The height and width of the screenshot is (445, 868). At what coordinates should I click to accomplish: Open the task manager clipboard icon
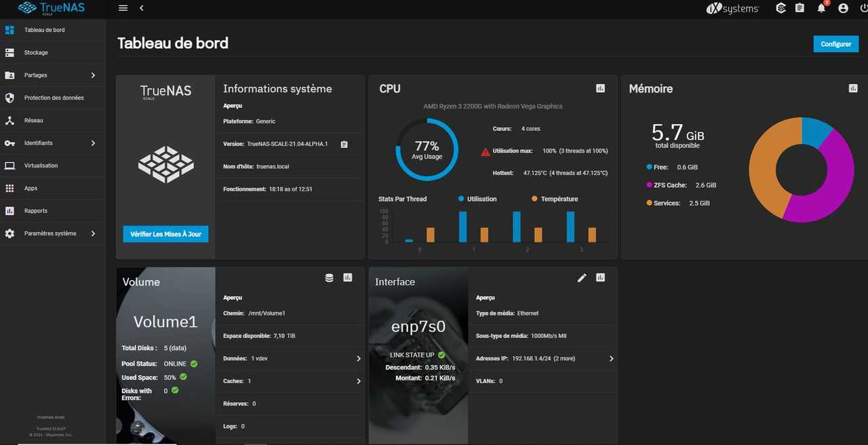coord(800,8)
